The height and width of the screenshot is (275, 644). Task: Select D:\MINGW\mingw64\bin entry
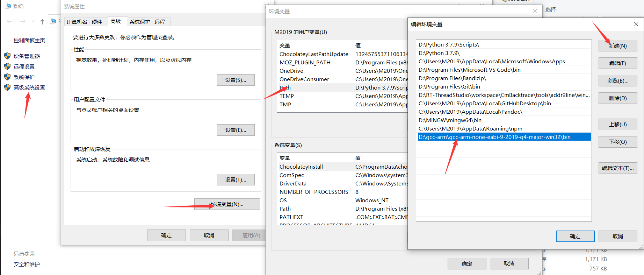point(504,120)
